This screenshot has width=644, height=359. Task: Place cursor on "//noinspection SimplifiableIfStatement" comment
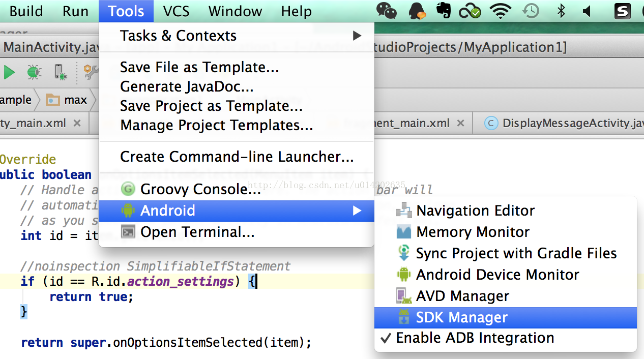[156, 266]
